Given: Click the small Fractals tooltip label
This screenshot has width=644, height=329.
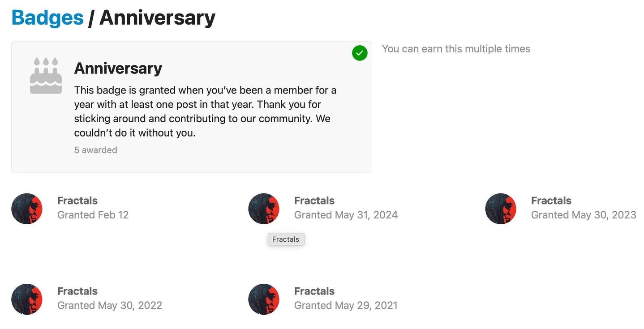Looking at the screenshot, I should (286, 239).
